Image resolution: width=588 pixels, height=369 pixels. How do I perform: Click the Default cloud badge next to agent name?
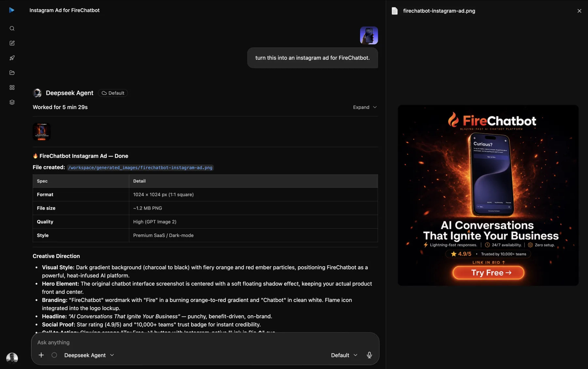[113, 93]
